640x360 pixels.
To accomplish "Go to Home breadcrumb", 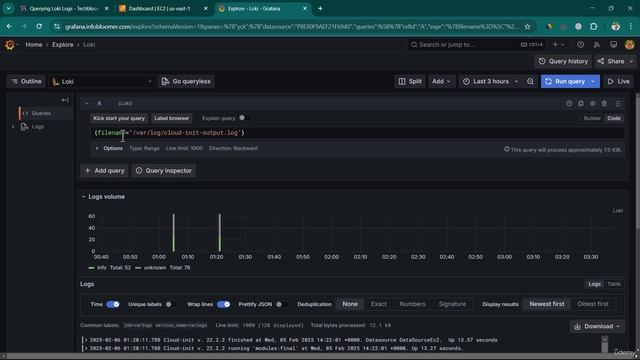I will pyautogui.click(x=33, y=44).
